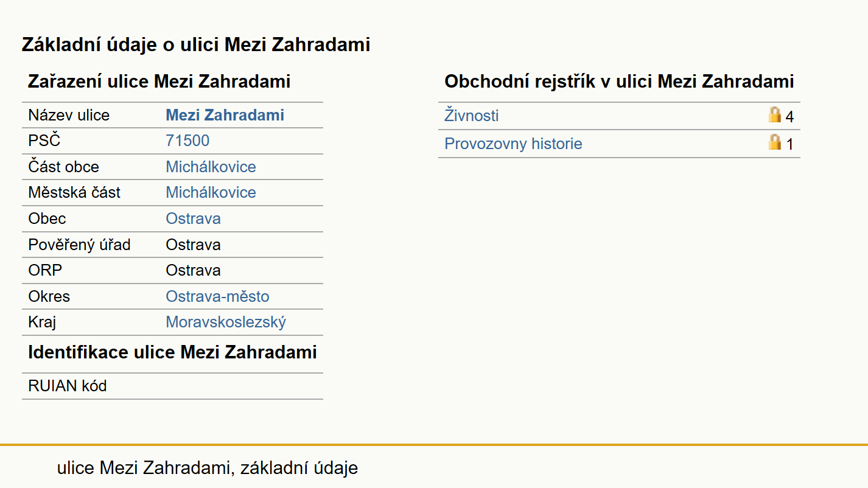Click heading Identifikace ulice Mezi Zahradami

click(172, 352)
